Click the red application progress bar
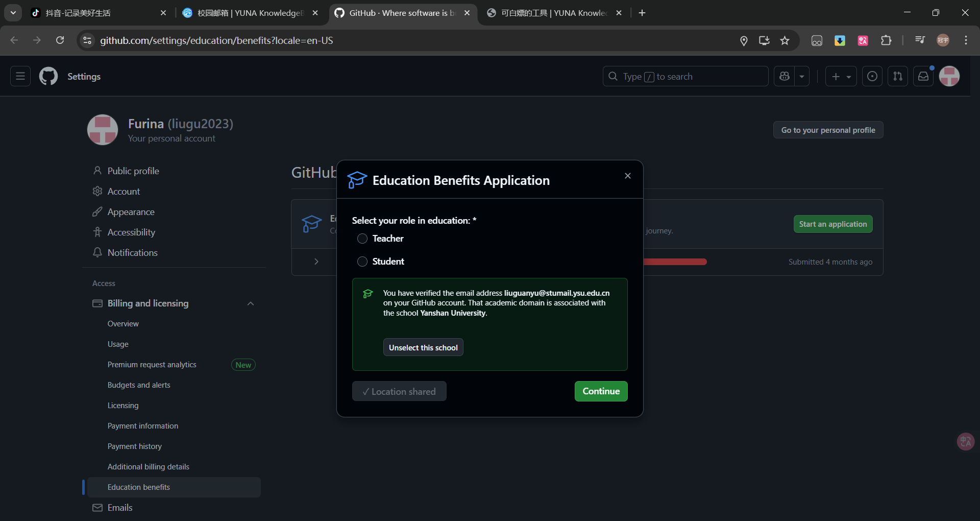The width and height of the screenshot is (980, 521). pyautogui.click(x=675, y=262)
